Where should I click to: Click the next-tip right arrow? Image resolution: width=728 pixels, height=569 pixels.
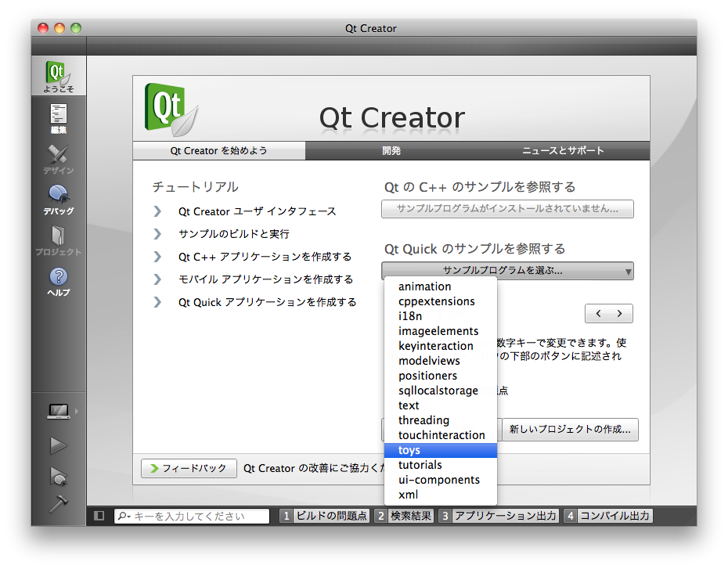(620, 314)
